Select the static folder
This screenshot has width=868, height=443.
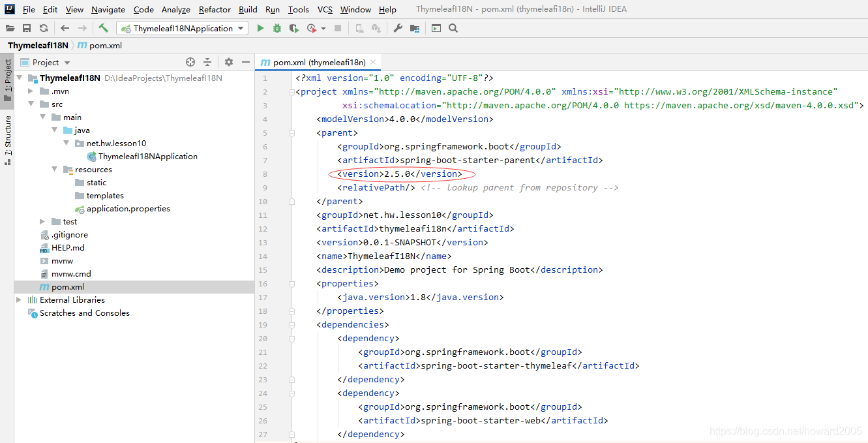click(x=97, y=183)
